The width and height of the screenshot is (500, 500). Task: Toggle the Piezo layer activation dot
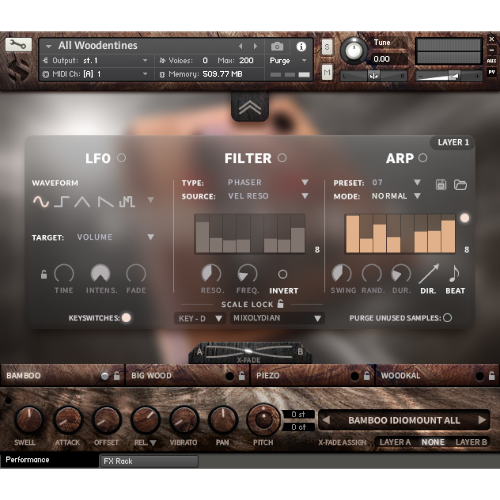point(355,376)
